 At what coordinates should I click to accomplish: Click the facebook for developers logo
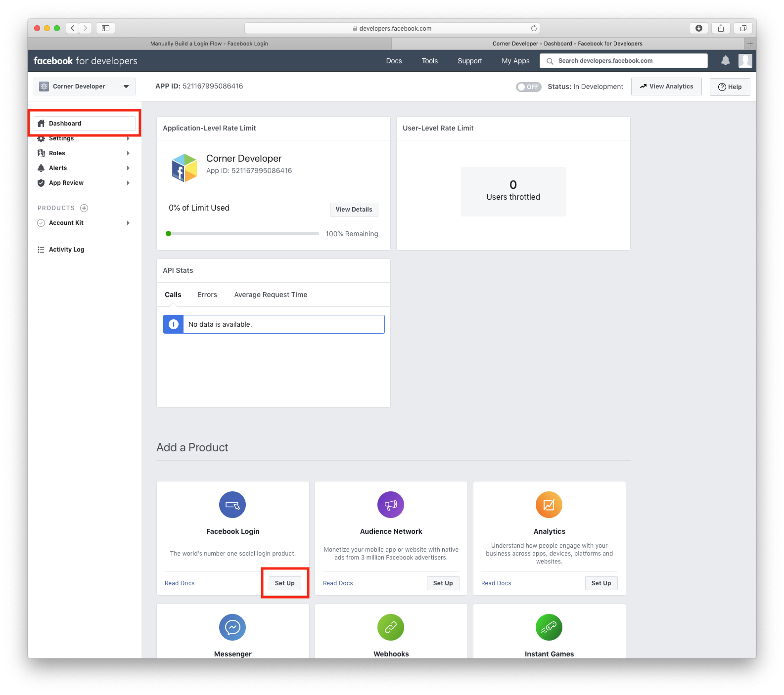[86, 61]
